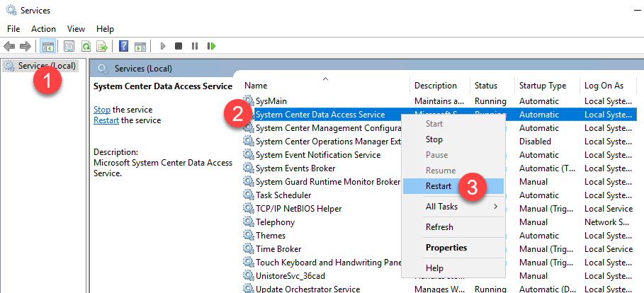Image resolution: width=644 pixels, height=293 pixels.
Task: Click the toolbar Properties sheet icon
Action: [x=69, y=46]
